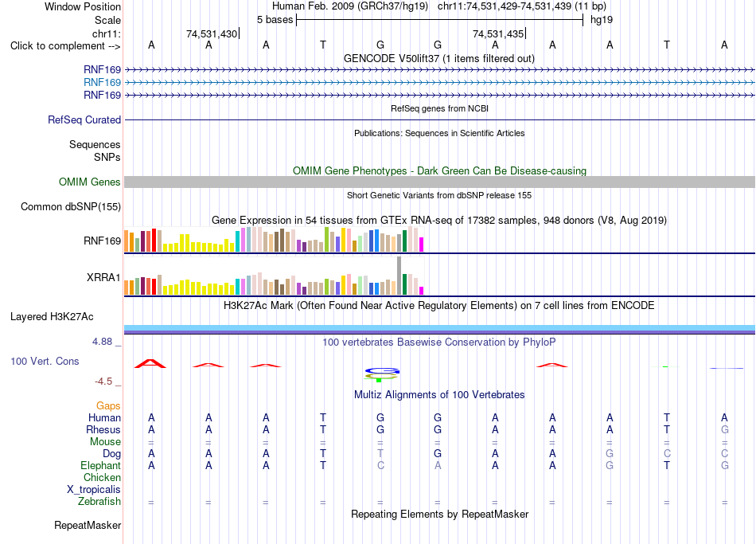Click the RefSeq Curated track label
The image size is (756, 544).
pos(84,119)
